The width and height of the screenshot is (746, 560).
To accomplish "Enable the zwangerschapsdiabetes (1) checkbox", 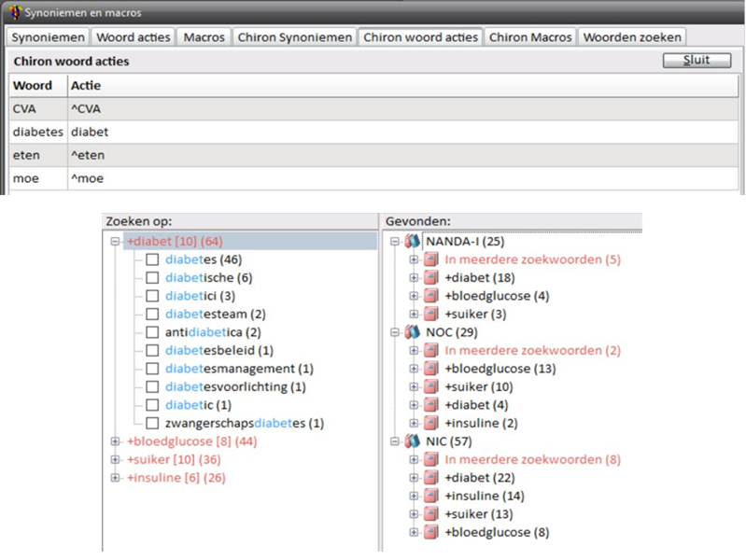I will point(152,423).
